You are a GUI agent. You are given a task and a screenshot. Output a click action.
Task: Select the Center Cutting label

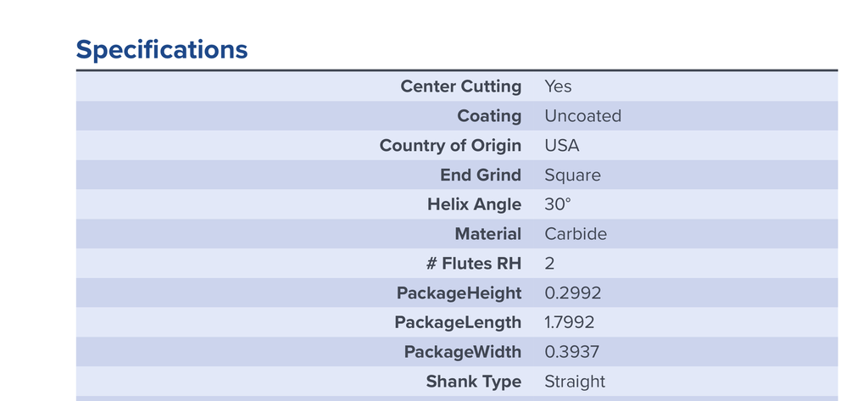[x=461, y=86]
